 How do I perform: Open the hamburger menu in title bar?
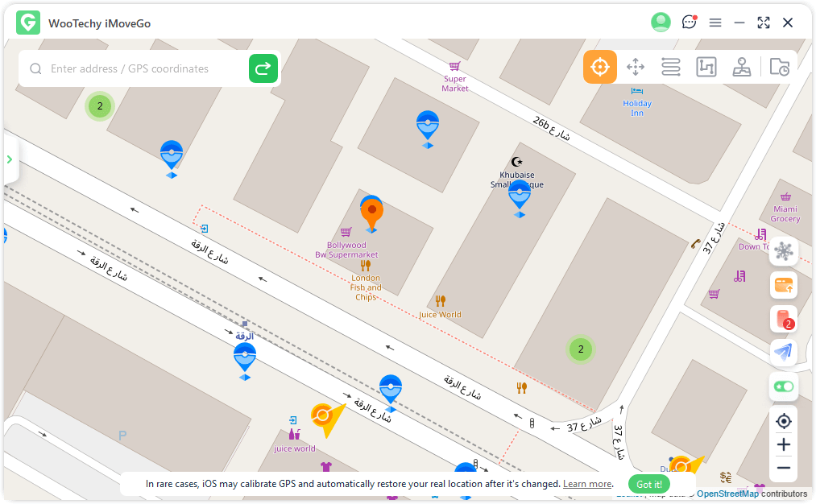pyautogui.click(x=715, y=23)
